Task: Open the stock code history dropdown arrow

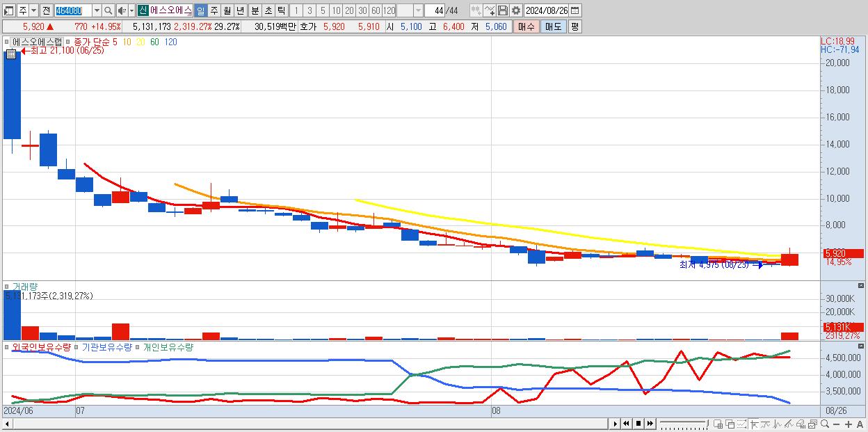Action: coord(97,10)
